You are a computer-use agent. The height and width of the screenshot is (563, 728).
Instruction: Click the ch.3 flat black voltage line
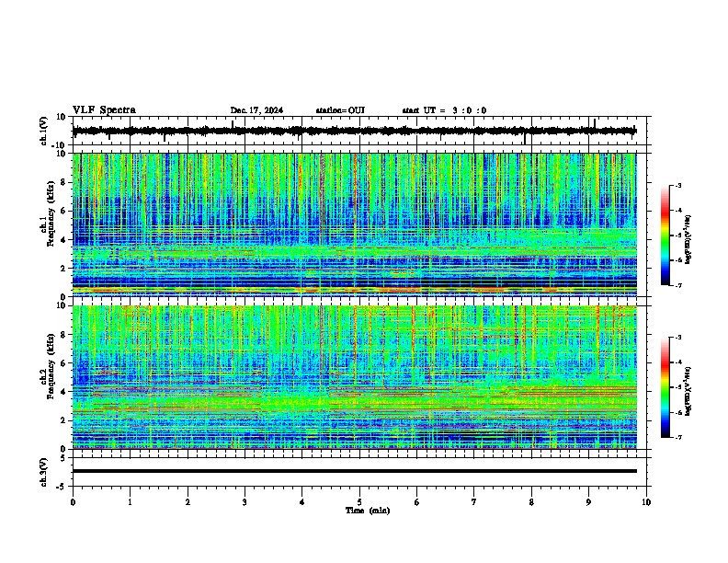point(354,471)
